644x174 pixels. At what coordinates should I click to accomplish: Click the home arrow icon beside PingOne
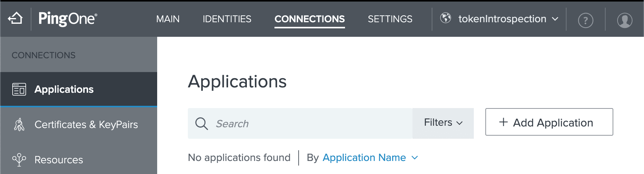point(15,18)
